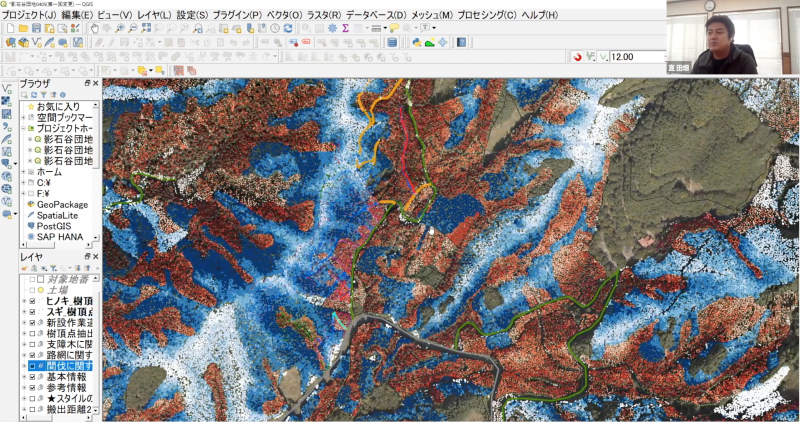This screenshot has height=422, width=800.
Task: Click the 12.00 value input field
Action: (x=636, y=57)
